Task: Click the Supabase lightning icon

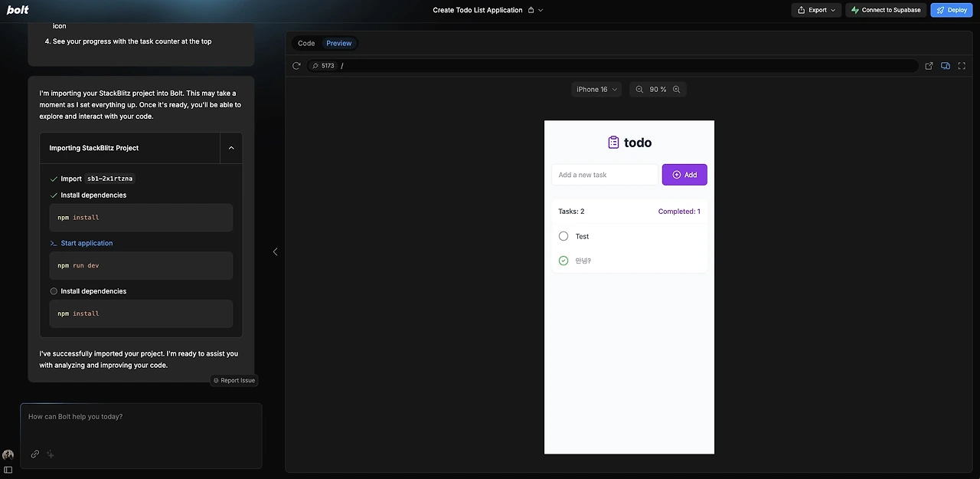Action: click(x=855, y=10)
